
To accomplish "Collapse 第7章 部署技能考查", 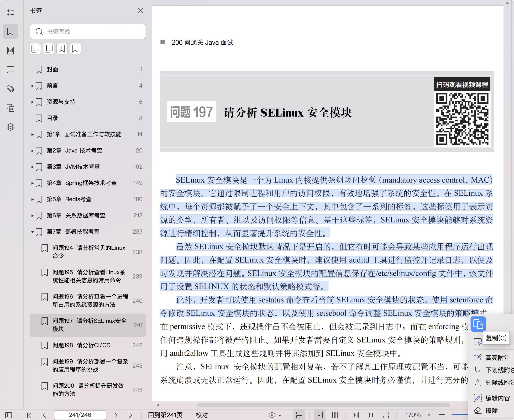I will click(32, 232).
